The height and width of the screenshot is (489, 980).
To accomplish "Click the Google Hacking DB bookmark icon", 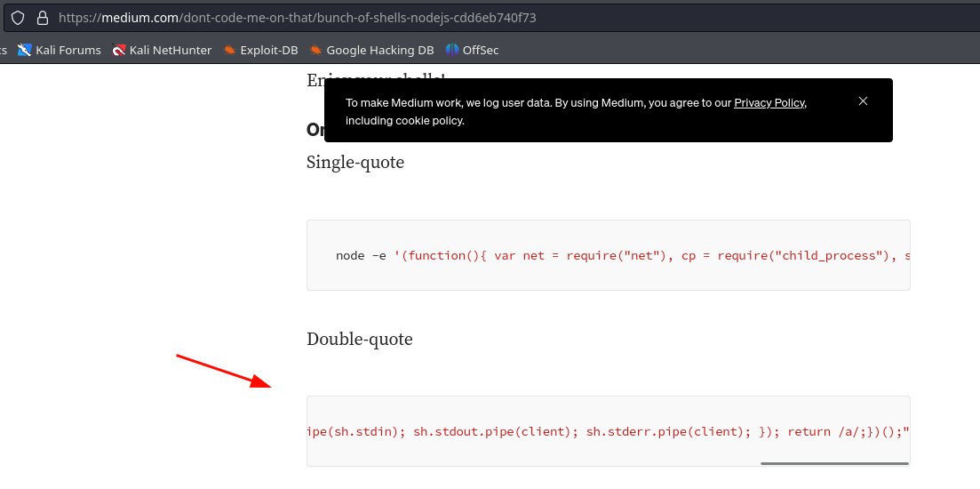I will pos(315,50).
